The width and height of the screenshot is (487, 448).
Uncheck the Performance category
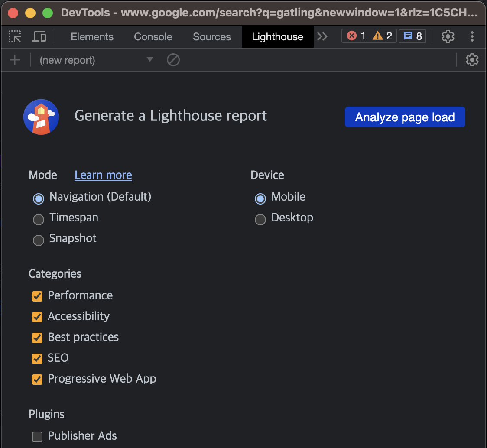tap(37, 296)
